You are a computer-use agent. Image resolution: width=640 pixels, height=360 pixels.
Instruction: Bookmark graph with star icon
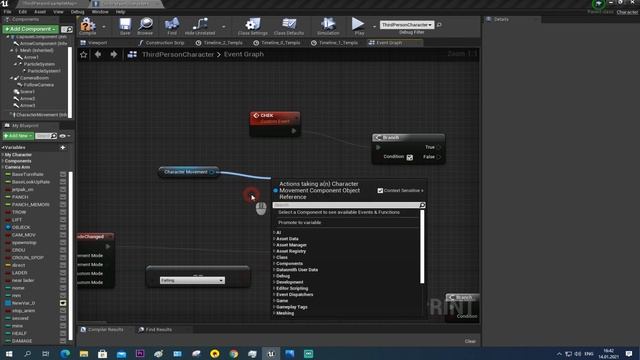[84, 54]
